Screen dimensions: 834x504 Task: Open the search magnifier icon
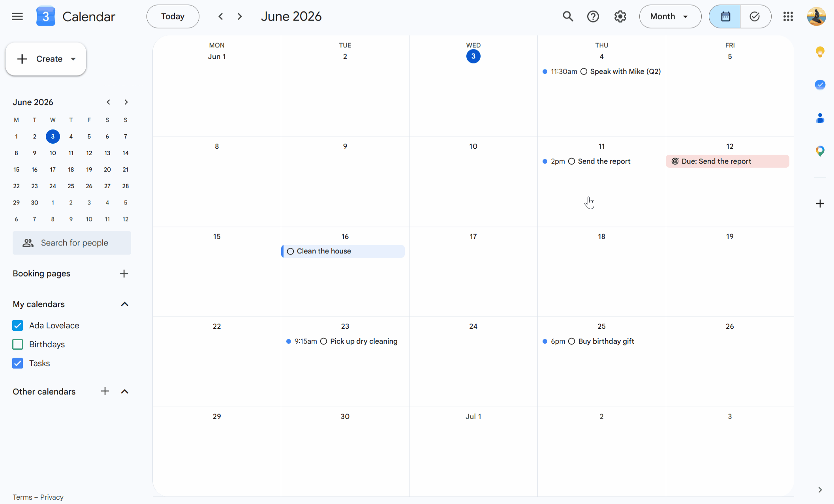point(568,17)
